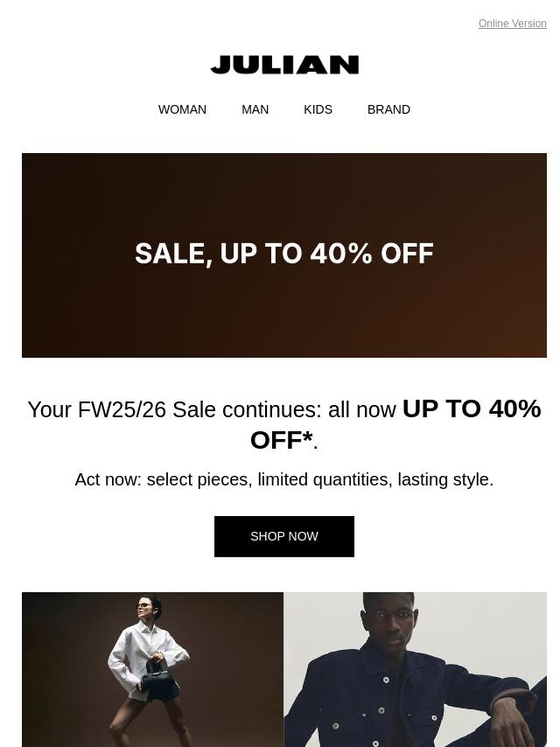Open the man in denim jacket photo
Viewport: 560px width, 747px height.
point(415,669)
